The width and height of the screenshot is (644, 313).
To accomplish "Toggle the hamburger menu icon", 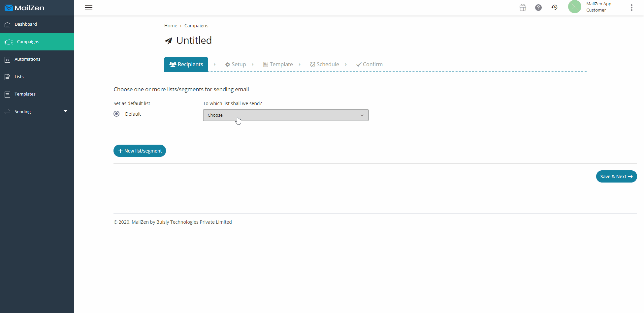I will pos(88,8).
